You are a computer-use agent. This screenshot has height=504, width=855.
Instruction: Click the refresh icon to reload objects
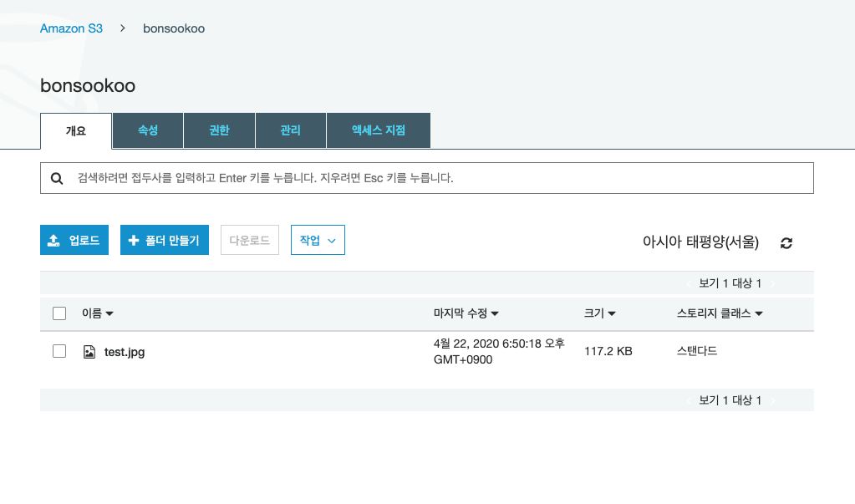click(786, 243)
